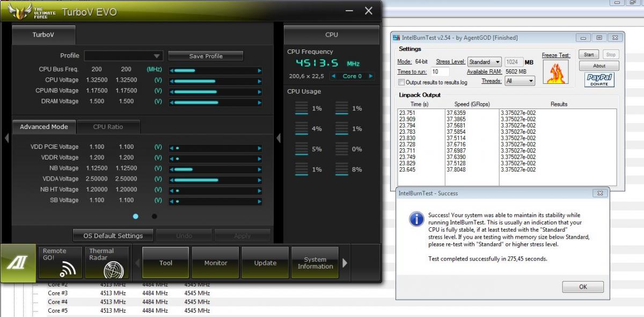Click the PayPal Donate icon

[599, 80]
